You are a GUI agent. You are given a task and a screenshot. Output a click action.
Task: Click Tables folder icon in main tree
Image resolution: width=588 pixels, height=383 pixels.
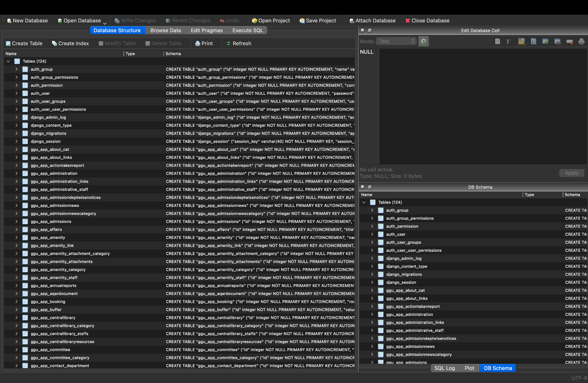pyautogui.click(x=17, y=61)
